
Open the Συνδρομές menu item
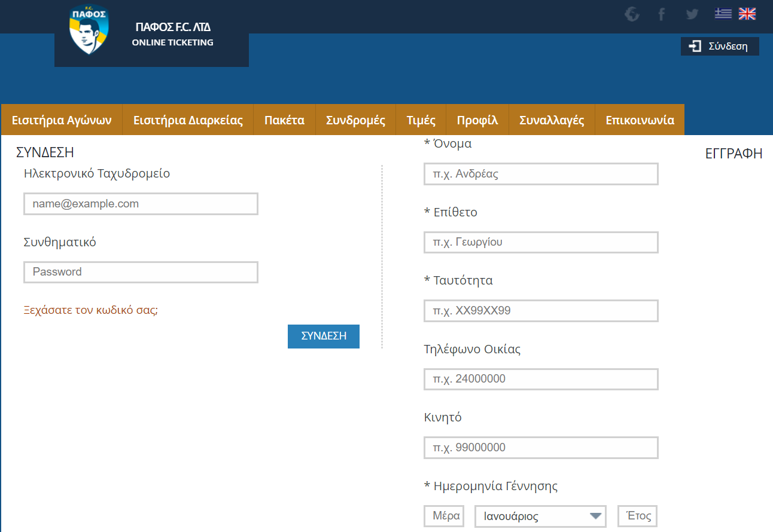(x=355, y=120)
